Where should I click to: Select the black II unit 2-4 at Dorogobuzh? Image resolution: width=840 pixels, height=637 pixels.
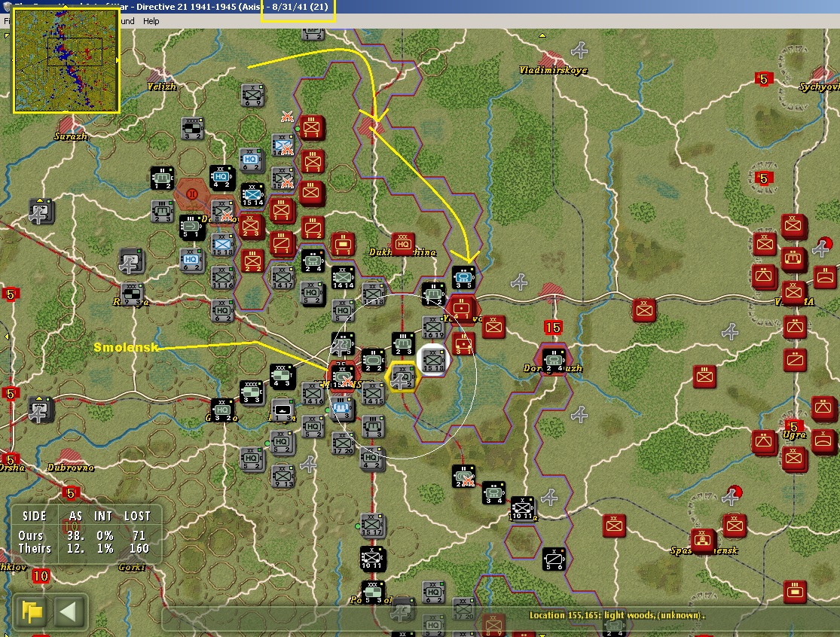[554, 361]
